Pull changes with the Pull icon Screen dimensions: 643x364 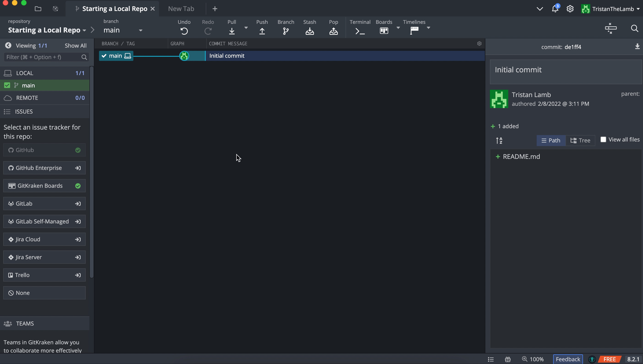click(x=232, y=31)
